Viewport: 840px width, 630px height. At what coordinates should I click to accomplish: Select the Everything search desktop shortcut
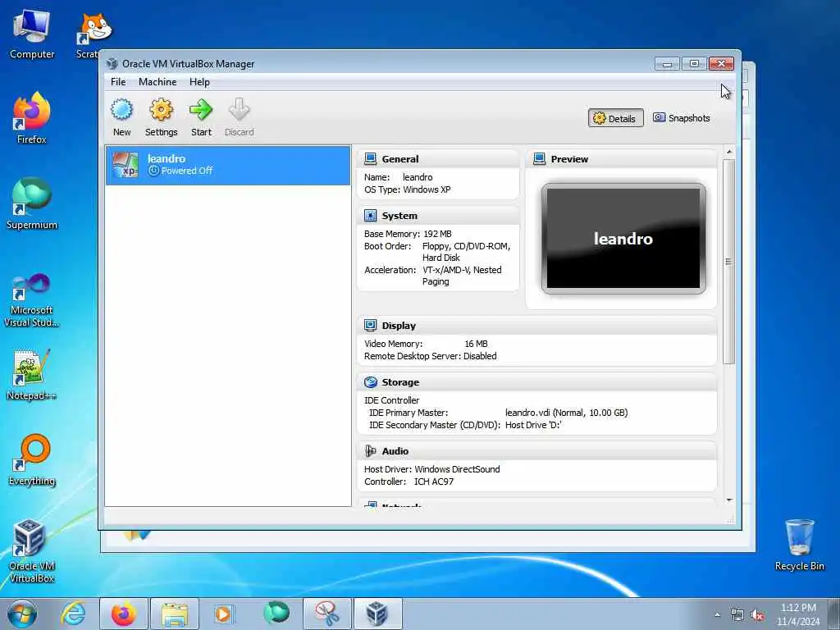click(32, 459)
